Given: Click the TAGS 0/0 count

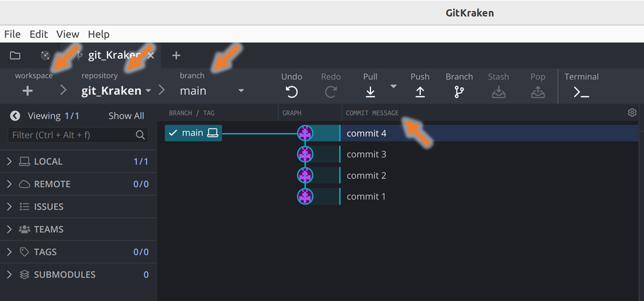Looking at the screenshot, I should (x=141, y=252).
